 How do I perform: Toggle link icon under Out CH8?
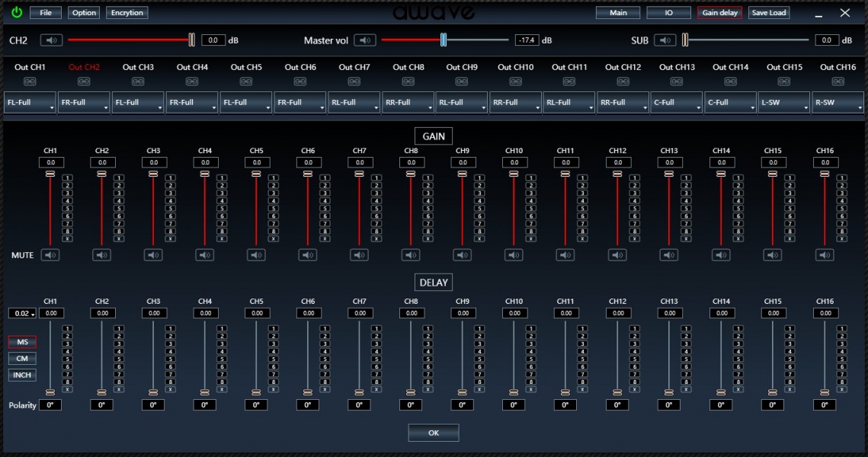click(x=408, y=81)
